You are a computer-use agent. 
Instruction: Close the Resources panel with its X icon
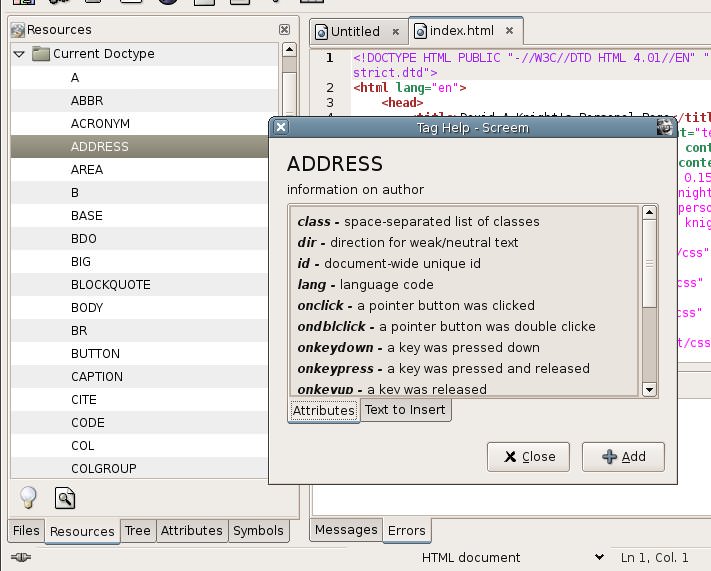coord(284,29)
